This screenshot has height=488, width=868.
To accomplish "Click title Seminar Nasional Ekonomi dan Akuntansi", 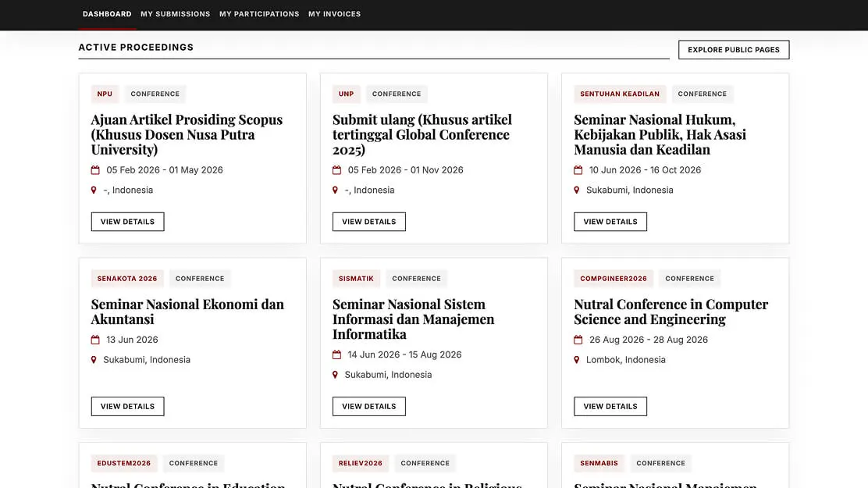I will 187,312.
